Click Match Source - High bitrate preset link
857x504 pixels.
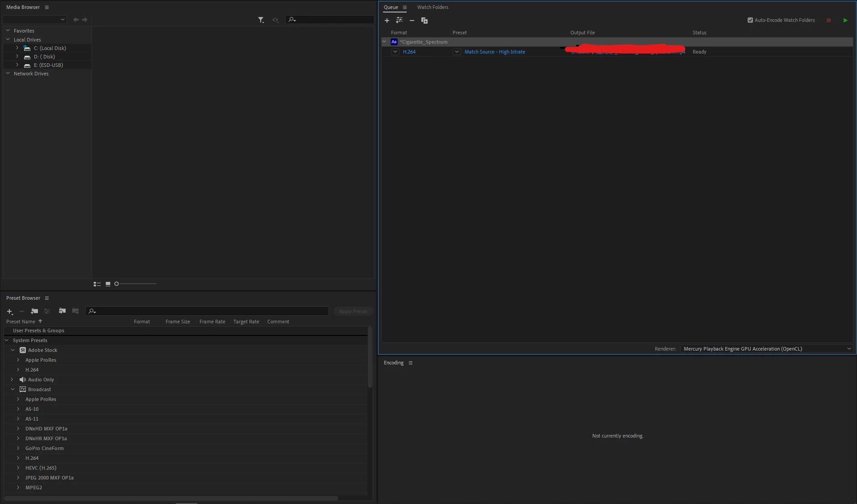coord(495,52)
